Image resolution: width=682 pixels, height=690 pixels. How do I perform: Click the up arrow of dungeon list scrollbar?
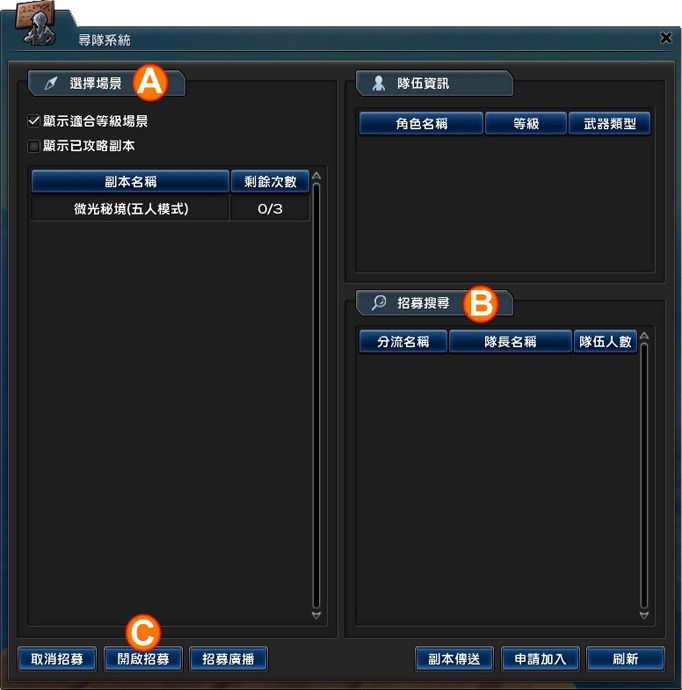pyautogui.click(x=316, y=176)
